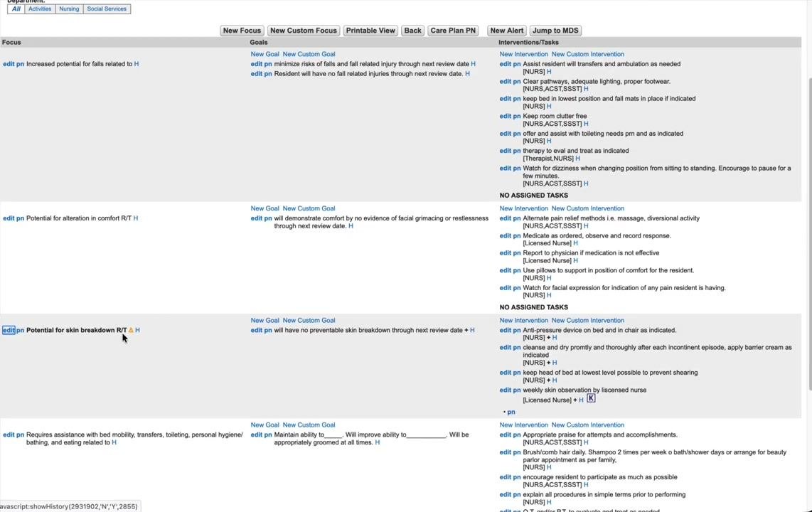The width and height of the screenshot is (812, 512).
Task: Open history H for no fall injuries goal
Action: click(467, 73)
